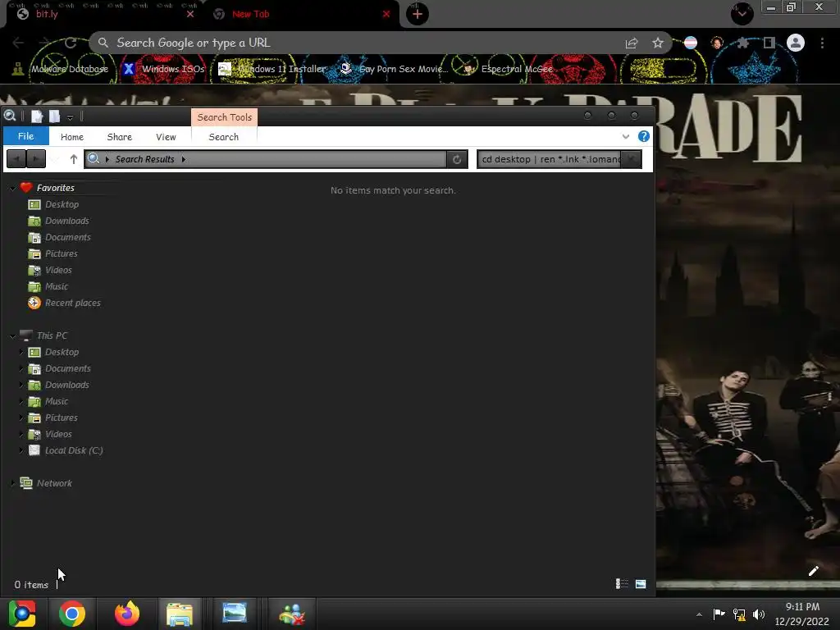Expand Local Disk (C:) node
The height and width of the screenshot is (630, 840).
click(x=21, y=450)
